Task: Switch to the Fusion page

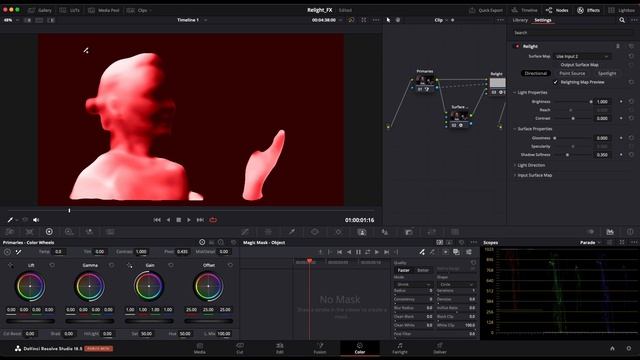Action: pyautogui.click(x=320, y=348)
